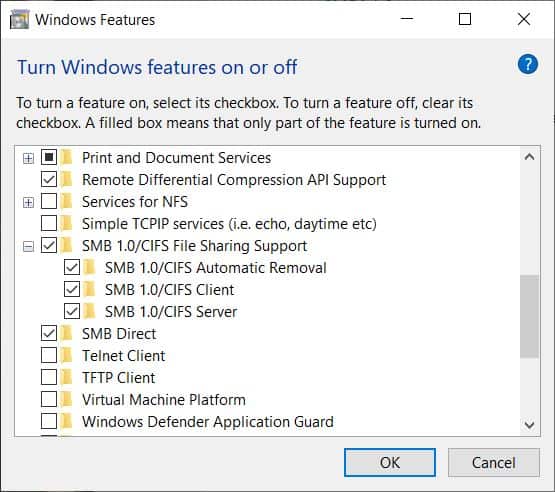555x492 pixels.
Task: Click the blue help question mark icon
Action: (527, 64)
